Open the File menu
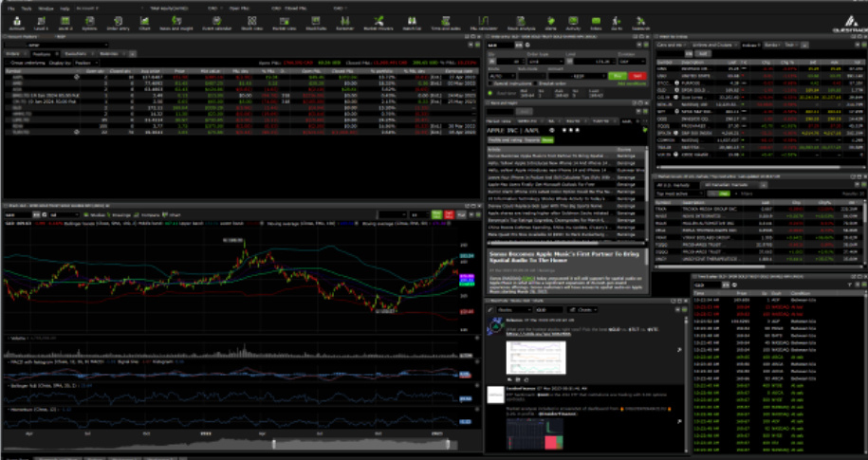Screen dimensions: 868x460 11,9
